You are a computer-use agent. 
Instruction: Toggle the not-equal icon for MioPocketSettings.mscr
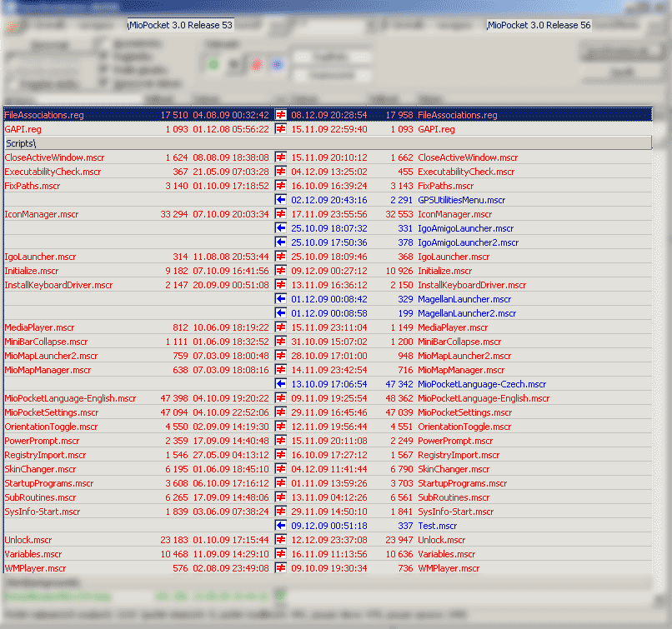[281, 412]
